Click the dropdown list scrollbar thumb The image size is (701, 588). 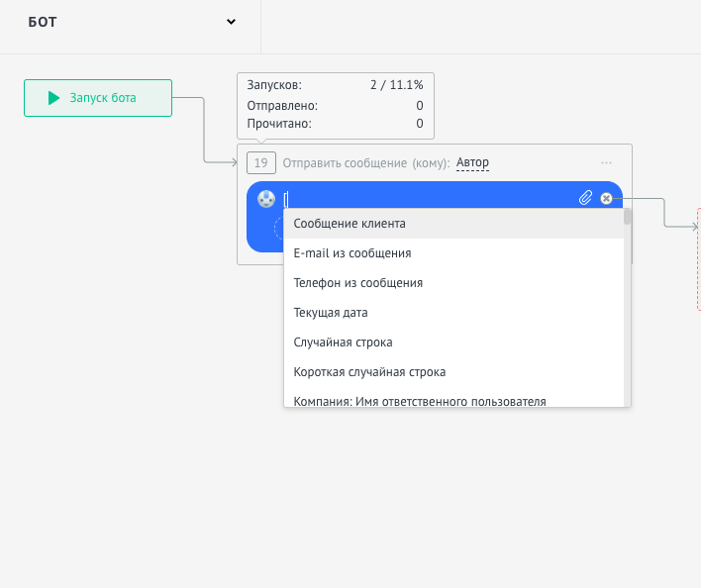(x=627, y=217)
